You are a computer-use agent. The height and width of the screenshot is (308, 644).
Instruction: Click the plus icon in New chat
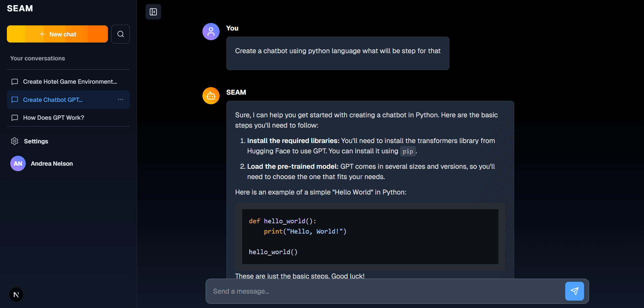(x=42, y=34)
